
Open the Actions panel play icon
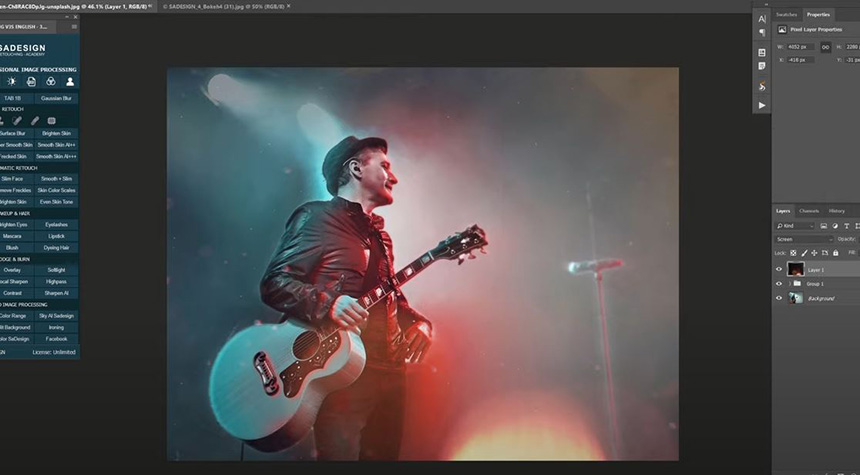tap(762, 105)
